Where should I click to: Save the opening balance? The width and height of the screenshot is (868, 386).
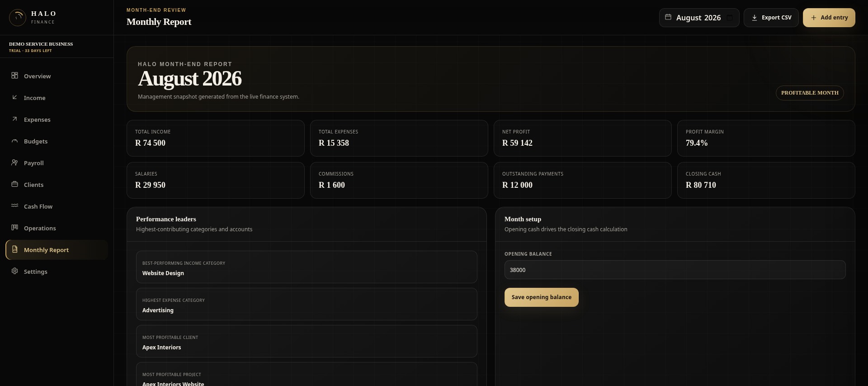(542, 297)
